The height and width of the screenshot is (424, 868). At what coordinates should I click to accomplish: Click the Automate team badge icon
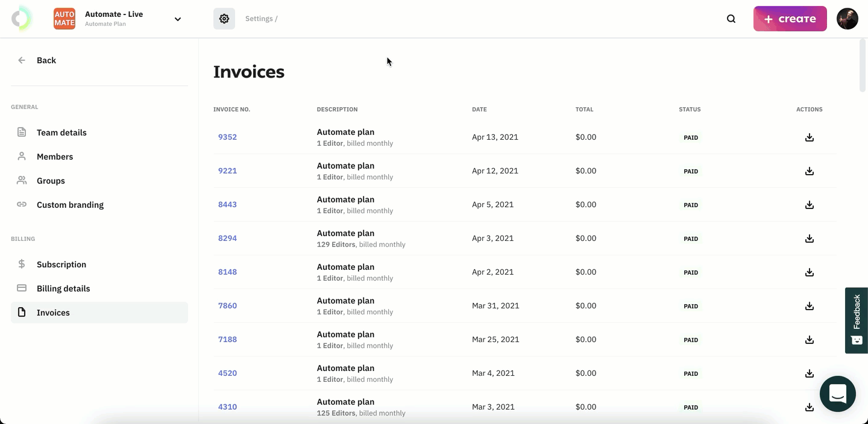click(64, 19)
